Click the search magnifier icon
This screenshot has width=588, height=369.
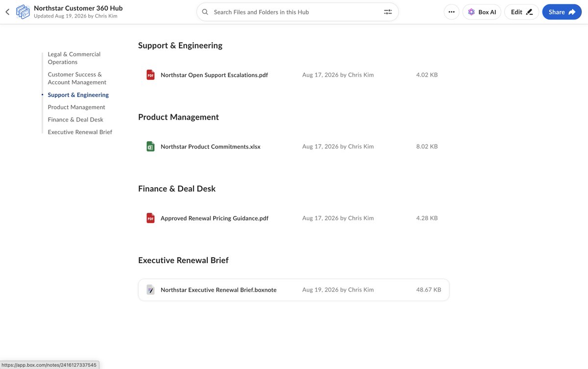point(205,12)
